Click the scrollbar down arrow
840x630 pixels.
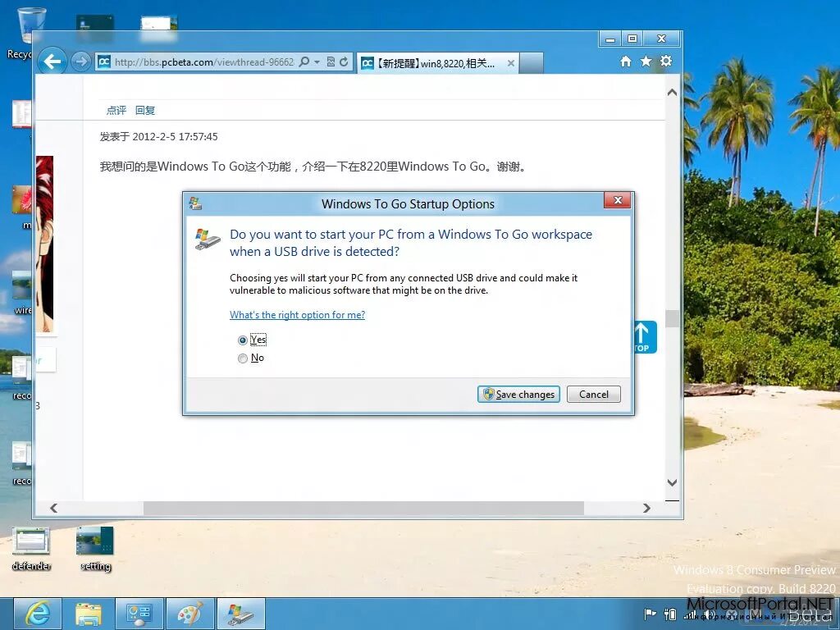click(671, 482)
